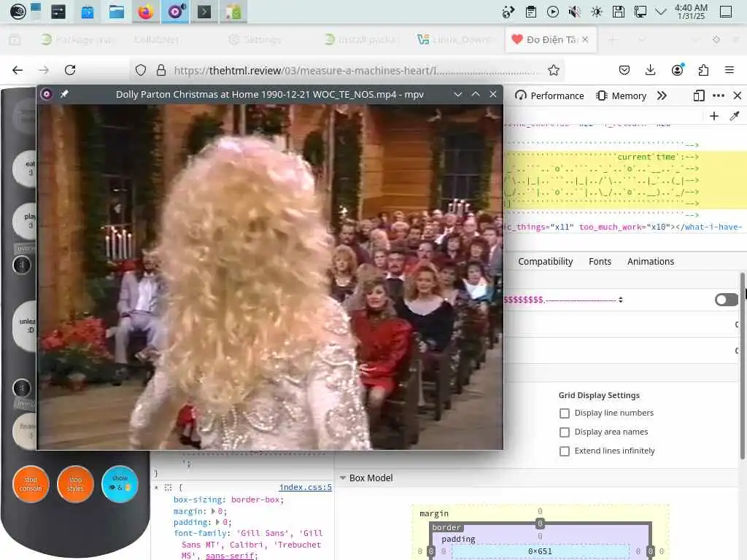The image size is (747, 560).
Task: Open Dolphin file manager in taskbar
Action: pos(116,12)
